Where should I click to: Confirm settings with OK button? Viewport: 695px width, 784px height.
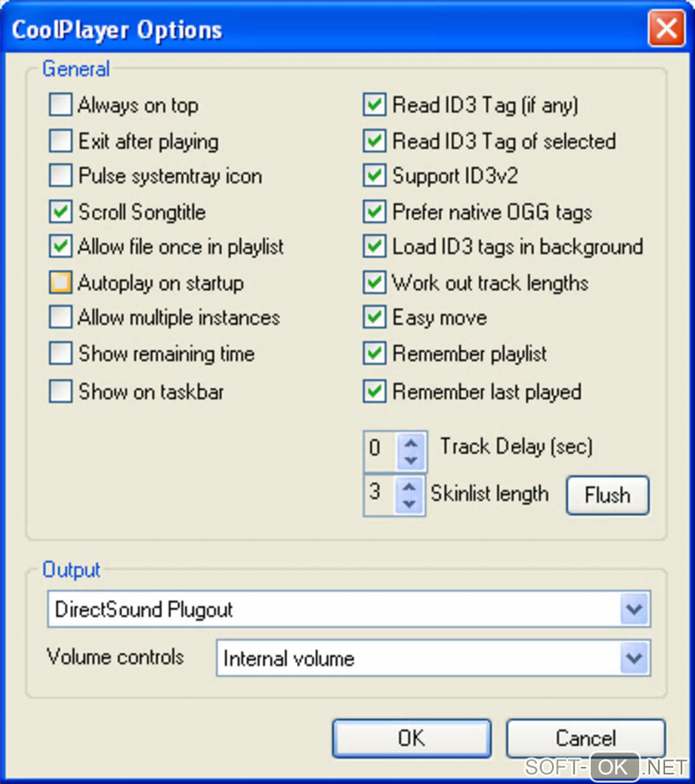coord(412,738)
